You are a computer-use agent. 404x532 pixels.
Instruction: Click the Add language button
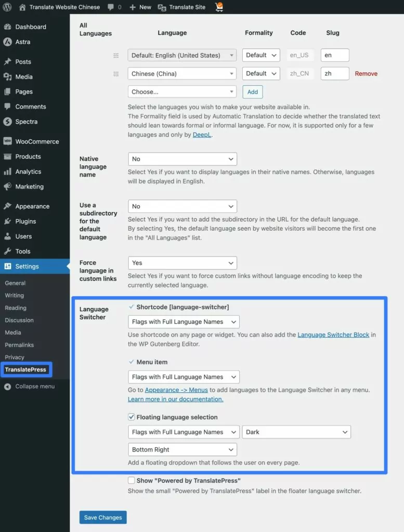(253, 92)
